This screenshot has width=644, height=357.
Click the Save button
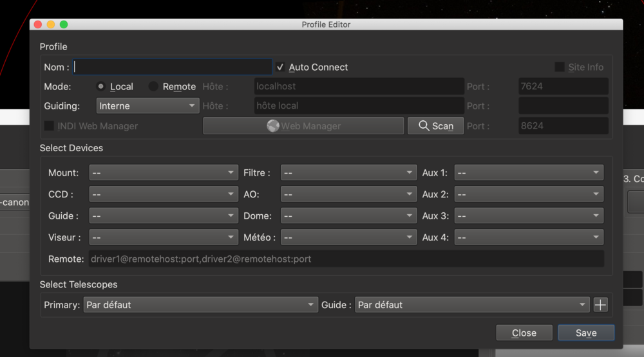click(586, 333)
